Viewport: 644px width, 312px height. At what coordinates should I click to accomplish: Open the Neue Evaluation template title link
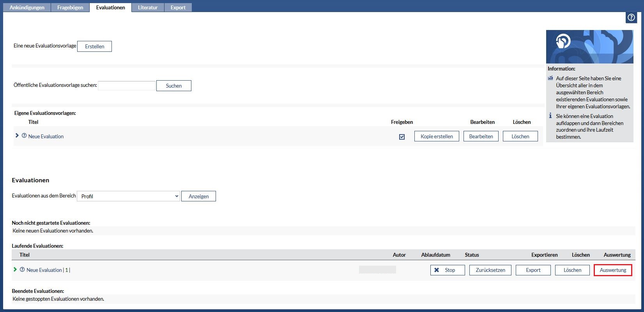pyautogui.click(x=46, y=136)
